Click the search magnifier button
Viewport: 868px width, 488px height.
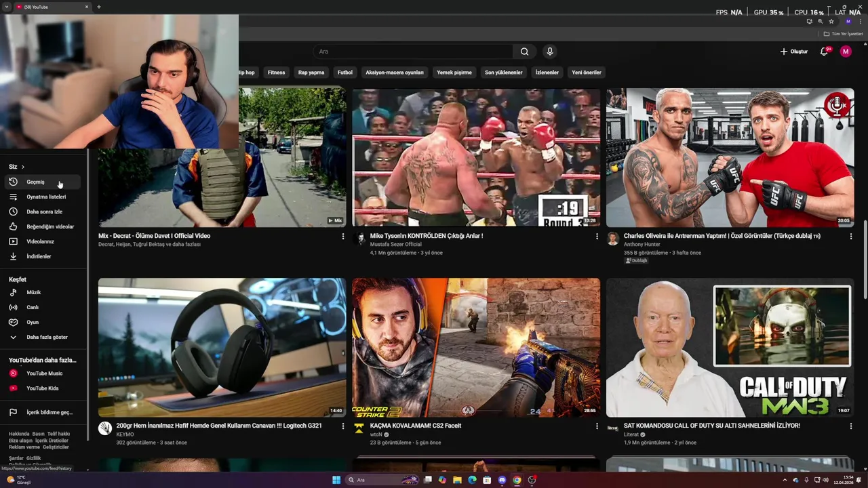point(524,52)
